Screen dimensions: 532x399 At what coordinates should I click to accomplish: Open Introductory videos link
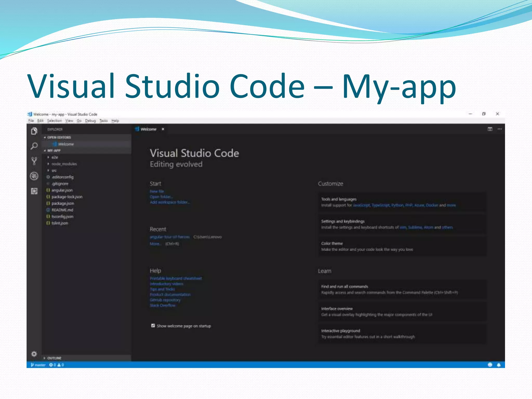[x=167, y=284]
